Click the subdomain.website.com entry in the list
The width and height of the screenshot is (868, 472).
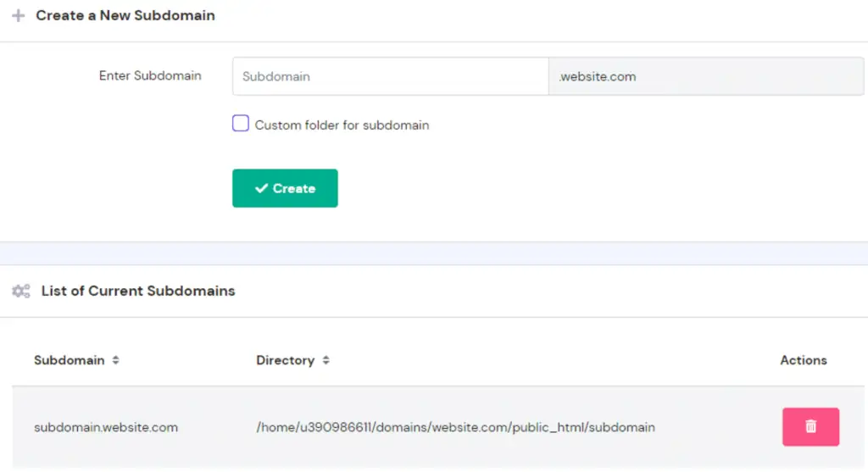tap(106, 427)
